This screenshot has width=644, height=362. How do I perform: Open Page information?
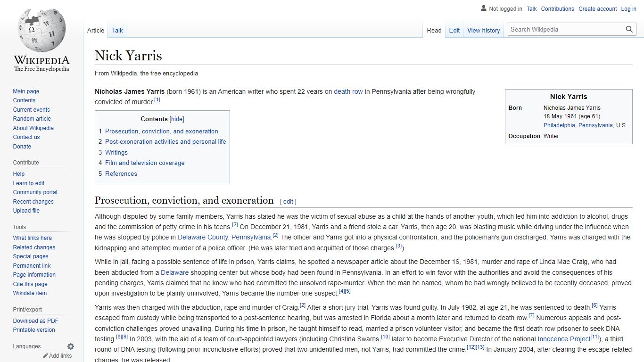pyautogui.click(x=34, y=275)
